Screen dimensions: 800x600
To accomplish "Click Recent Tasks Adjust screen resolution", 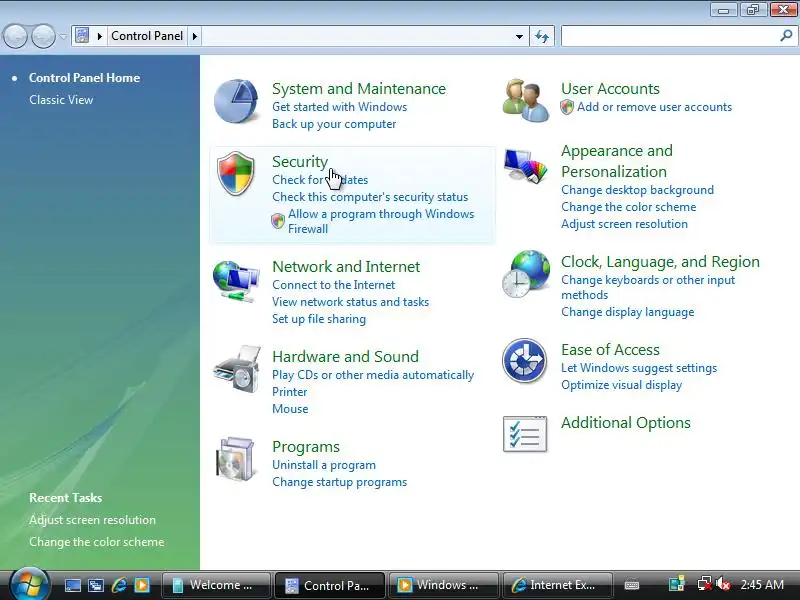I will tap(92, 520).
